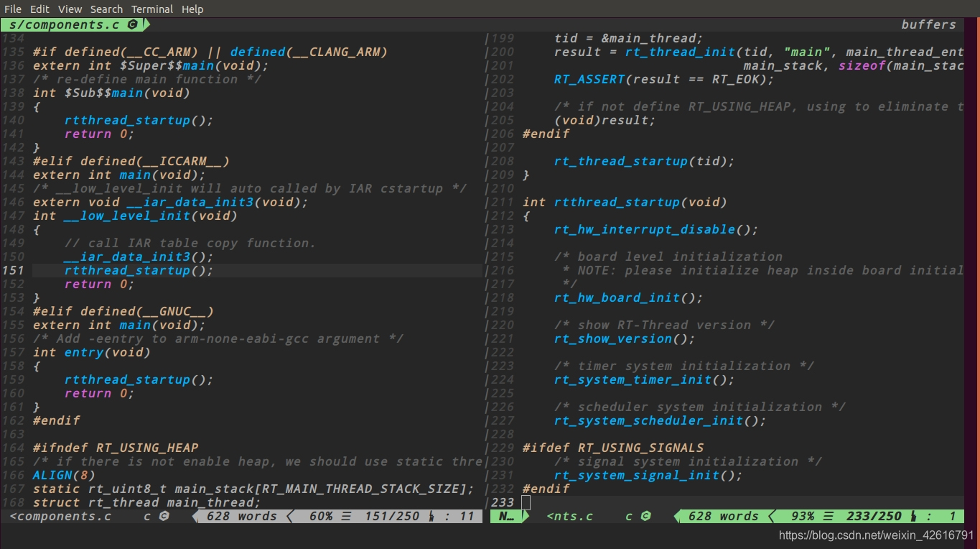Click rtthread_startup() on line 140
The height and width of the screenshot is (549, 980).
pos(139,121)
